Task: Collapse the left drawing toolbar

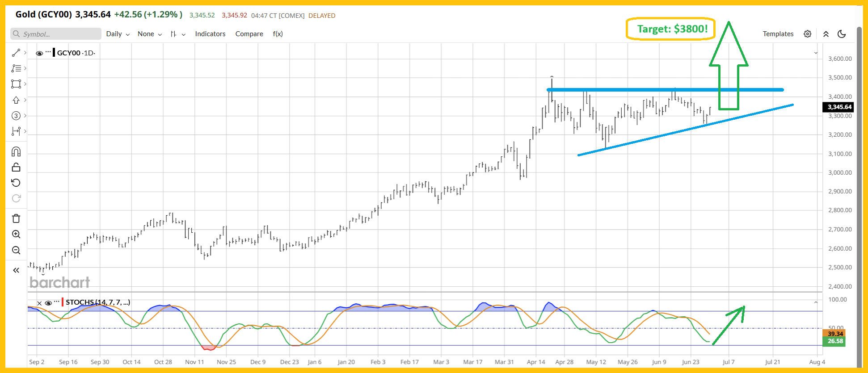Action: click(x=16, y=270)
